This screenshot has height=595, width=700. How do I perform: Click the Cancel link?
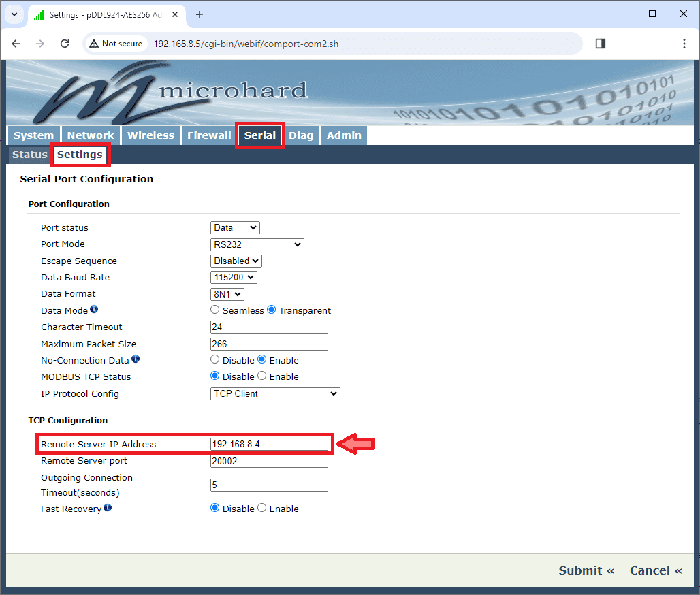click(x=656, y=570)
